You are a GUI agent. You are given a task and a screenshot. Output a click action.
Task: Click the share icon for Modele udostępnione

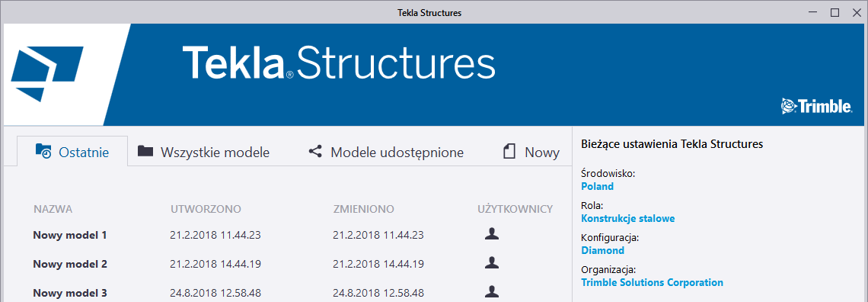[315, 151]
